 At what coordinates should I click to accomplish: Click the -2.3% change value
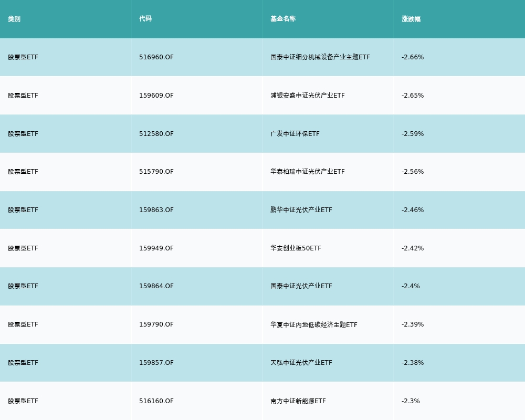pos(411,401)
